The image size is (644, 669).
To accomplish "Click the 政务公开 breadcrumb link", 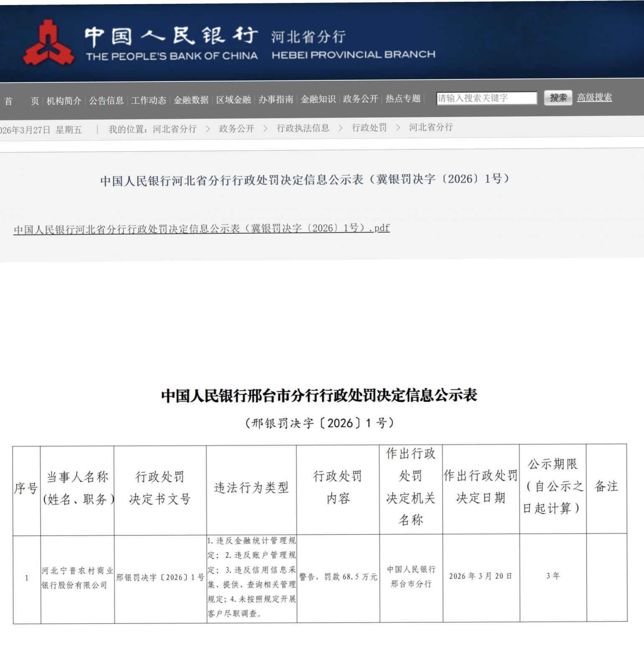I will click(x=237, y=128).
